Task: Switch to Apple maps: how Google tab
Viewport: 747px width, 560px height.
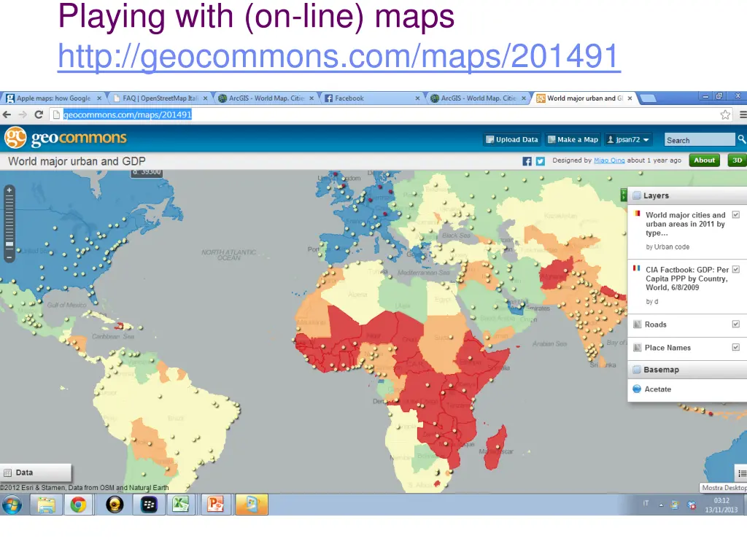Action: 53,98
